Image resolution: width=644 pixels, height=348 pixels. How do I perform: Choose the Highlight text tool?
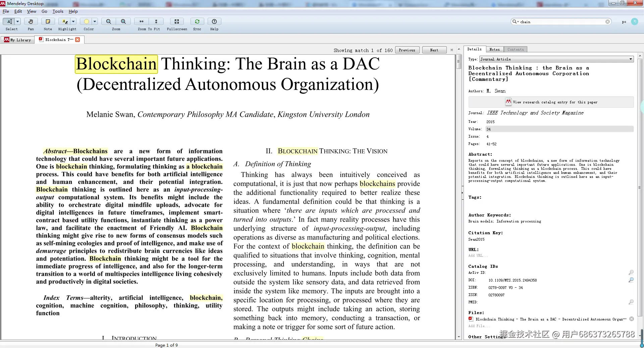coord(65,21)
